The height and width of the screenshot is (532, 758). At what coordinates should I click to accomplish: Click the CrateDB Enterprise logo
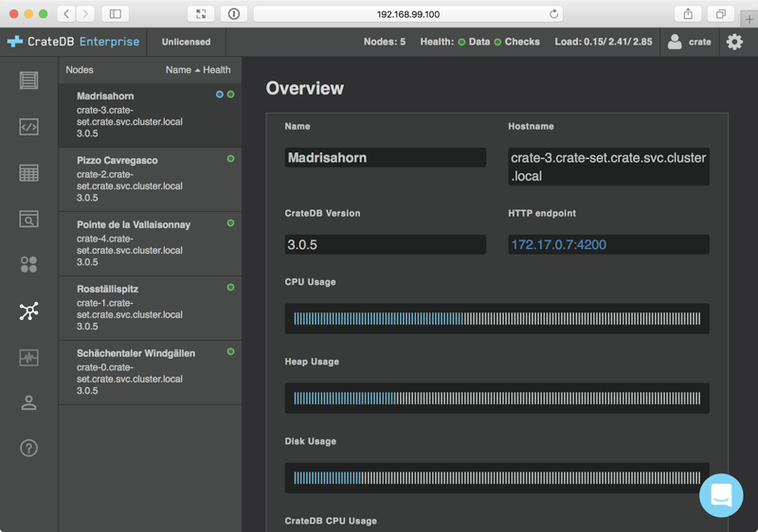pos(74,42)
